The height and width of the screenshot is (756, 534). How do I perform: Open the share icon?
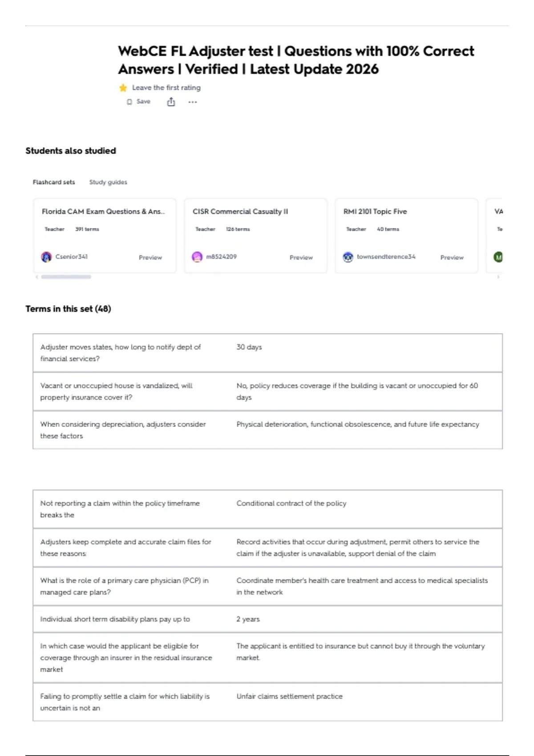(x=171, y=102)
